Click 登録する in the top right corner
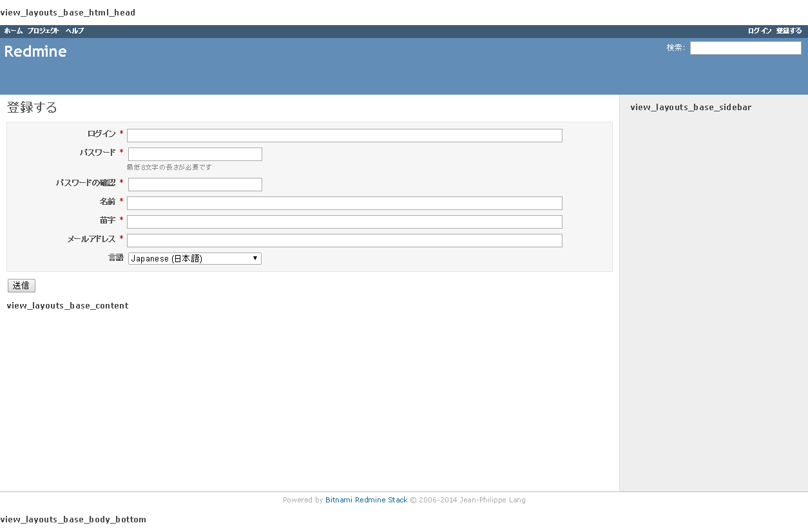This screenshot has width=808, height=532. point(788,30)
